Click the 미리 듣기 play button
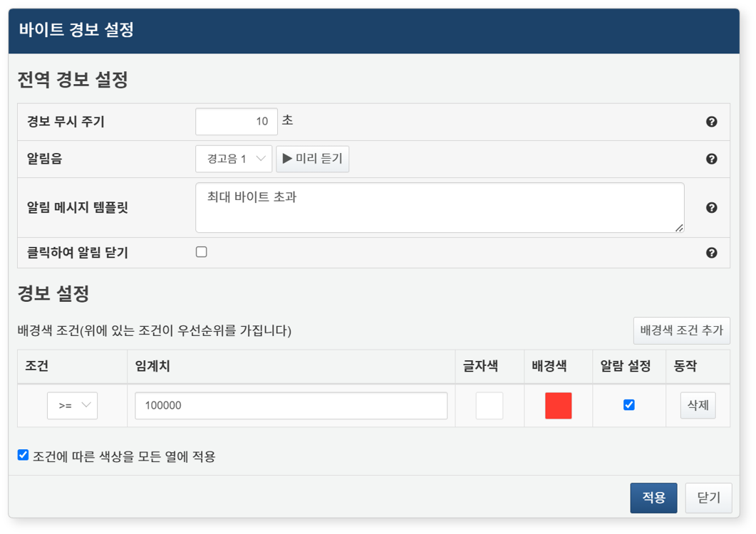The height and width of the screenshot is (534, 756). pyautogui.click(x=312, y=159)
